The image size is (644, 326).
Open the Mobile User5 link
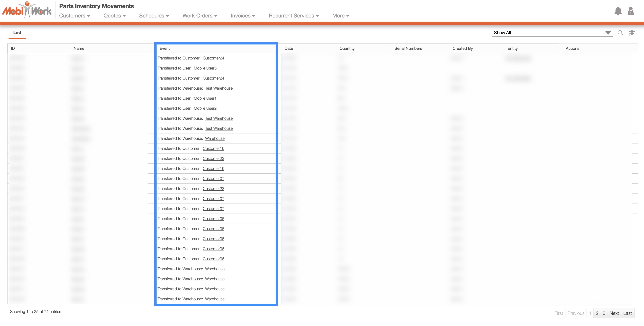click(205, 68)
